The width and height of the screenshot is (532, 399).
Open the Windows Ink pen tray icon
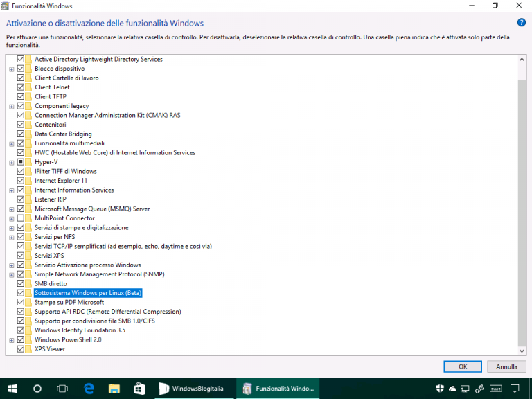click(x=479, y=389)
